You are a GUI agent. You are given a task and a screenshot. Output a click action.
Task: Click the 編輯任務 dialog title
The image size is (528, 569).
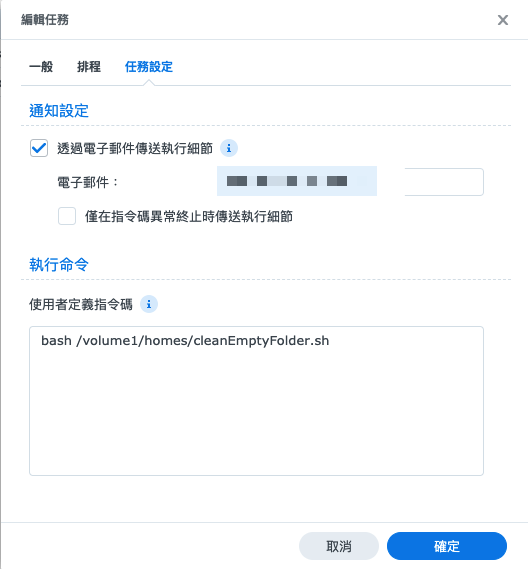coord(45,20)
